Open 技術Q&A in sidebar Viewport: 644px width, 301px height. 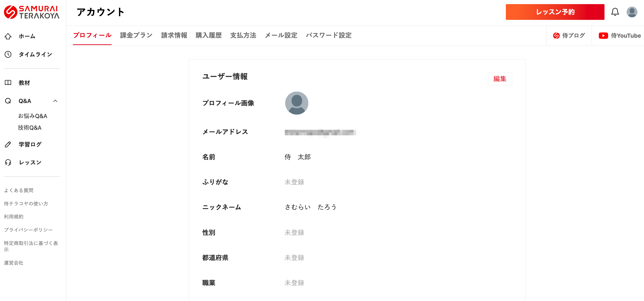29,128
